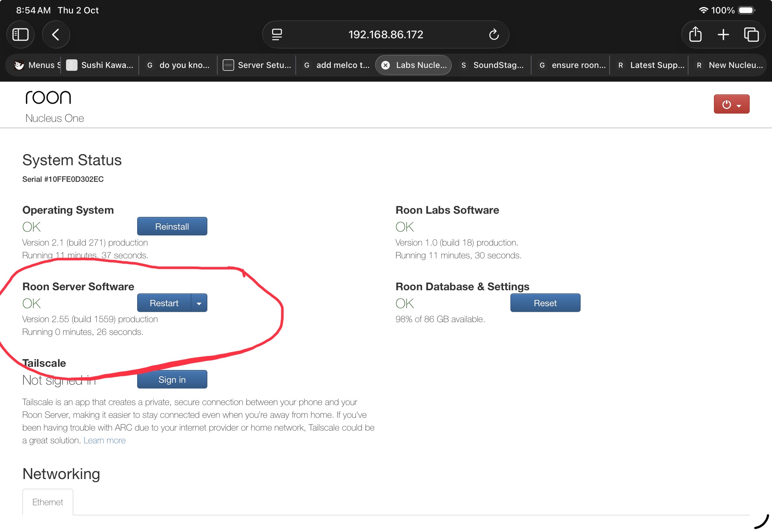
Task: Open the red power dropdown button
Action: 731,104
